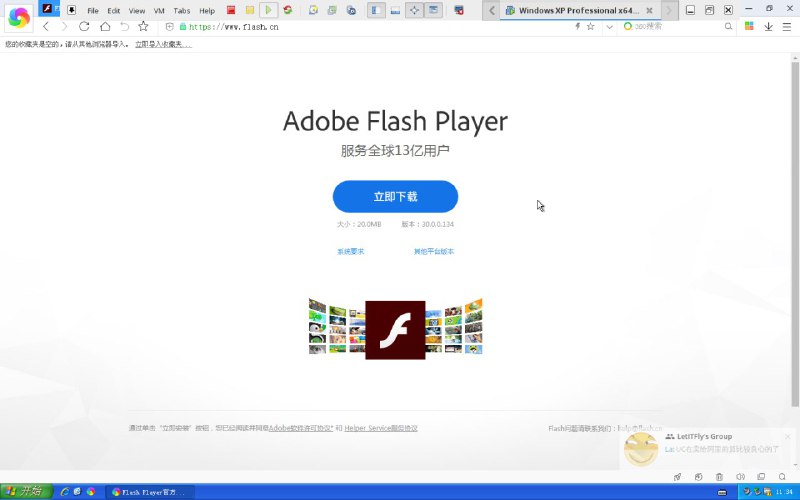Click the removable devices display icon
This screenshot has width=800, height=500.
pos(459,10)
